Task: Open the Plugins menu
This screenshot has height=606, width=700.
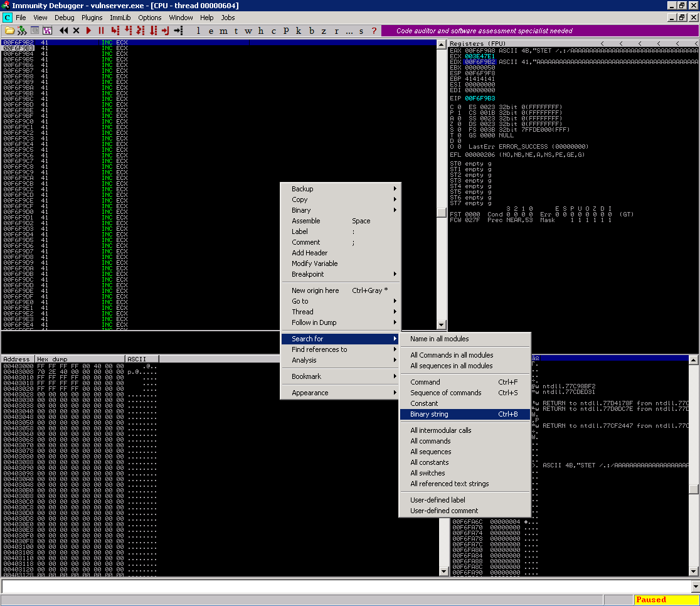Action: [x=92, y=18]
